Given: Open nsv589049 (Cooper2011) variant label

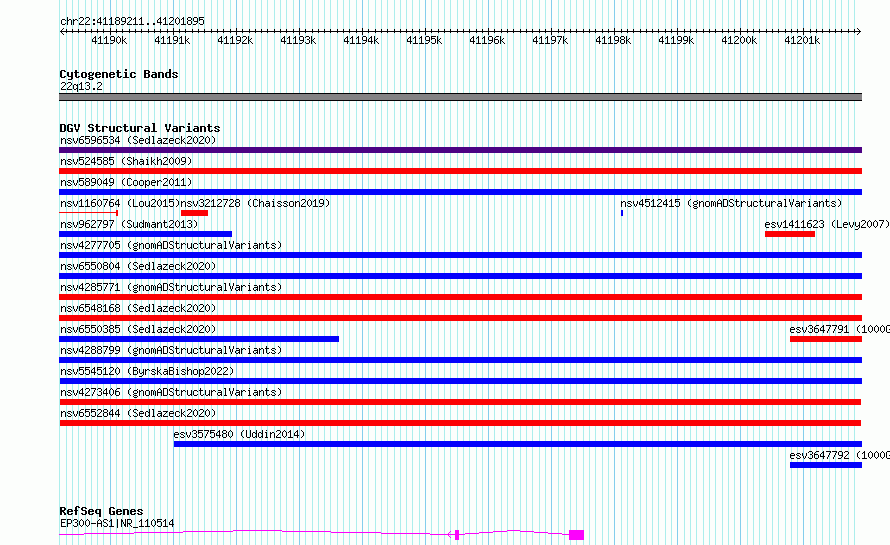Looking at the screenshot, I should pos(126,182).
